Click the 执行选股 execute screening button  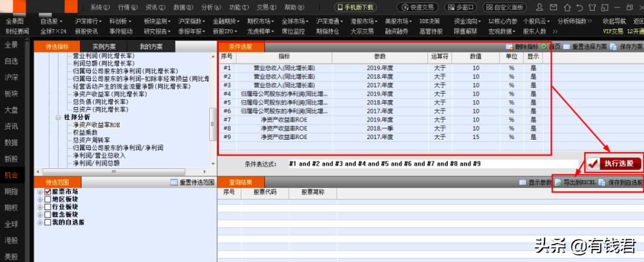coord(614,164)
